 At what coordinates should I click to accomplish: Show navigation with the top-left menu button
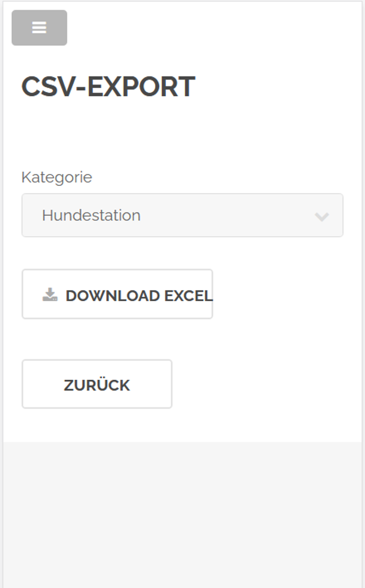coord(39,28)
